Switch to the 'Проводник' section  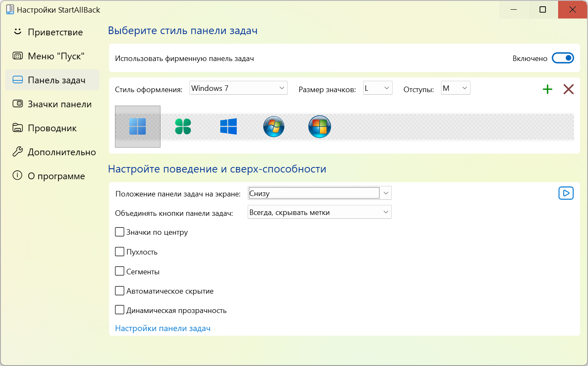(52, 128)
